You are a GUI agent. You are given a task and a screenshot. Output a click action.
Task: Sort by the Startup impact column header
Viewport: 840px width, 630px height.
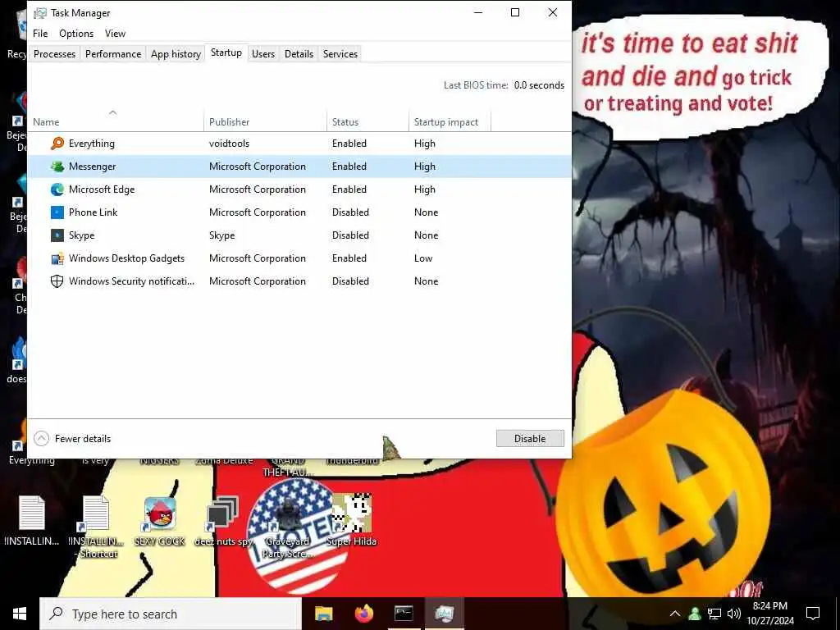point(450,121)
